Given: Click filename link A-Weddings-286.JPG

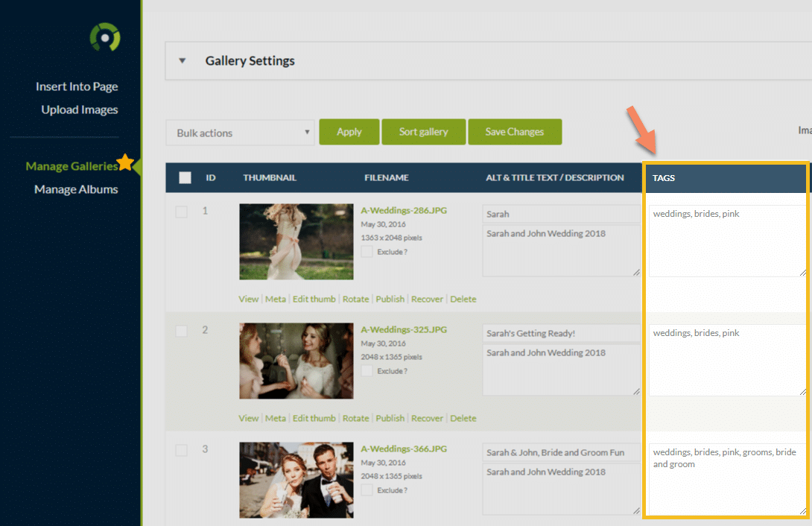Looking at the screenshot, I should click(404, 210).
